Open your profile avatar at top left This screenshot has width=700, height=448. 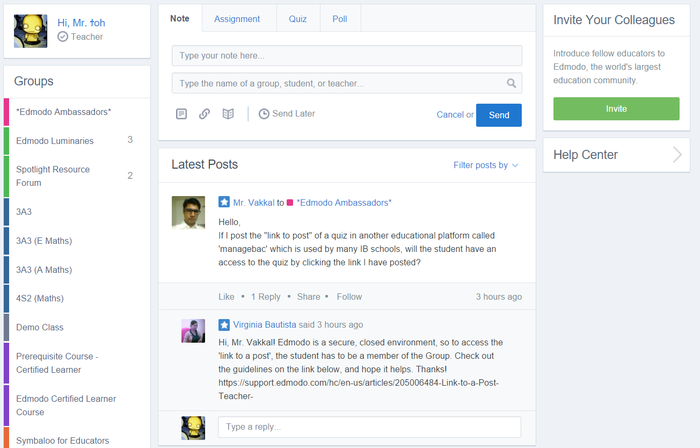point(30,31)
